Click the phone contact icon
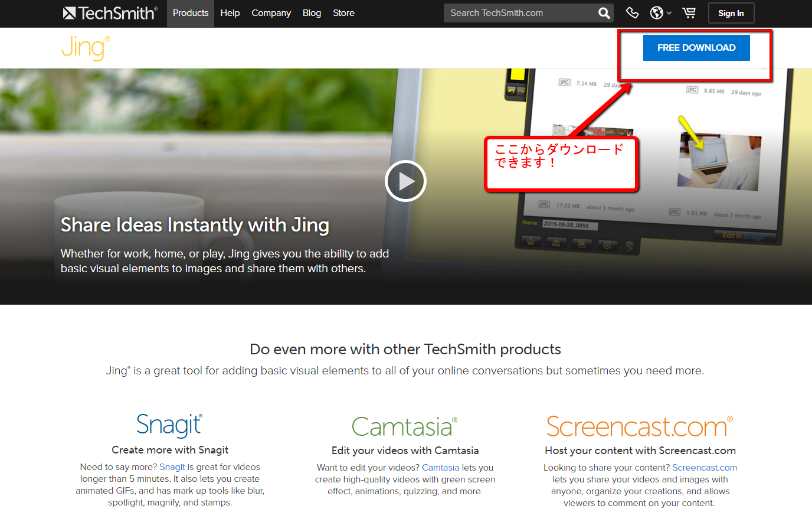This screenshot has width=812, height=509. pos(632,13)
